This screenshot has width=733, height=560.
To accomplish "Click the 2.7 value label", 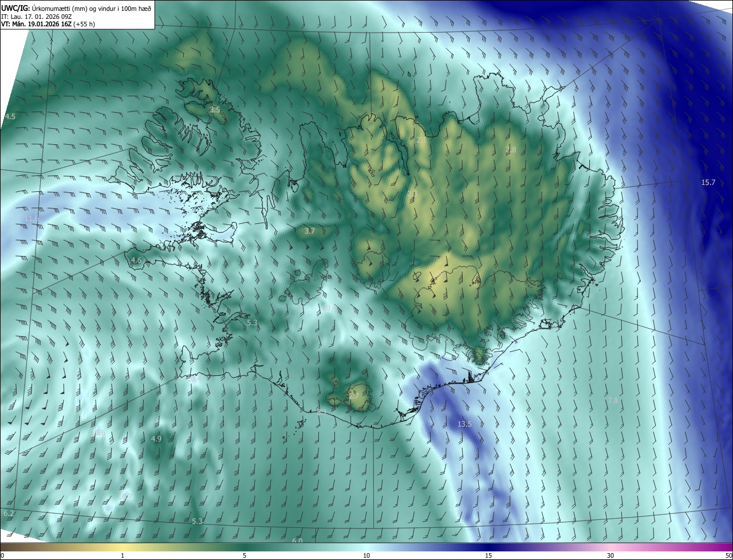I will [x=353, y=395].
